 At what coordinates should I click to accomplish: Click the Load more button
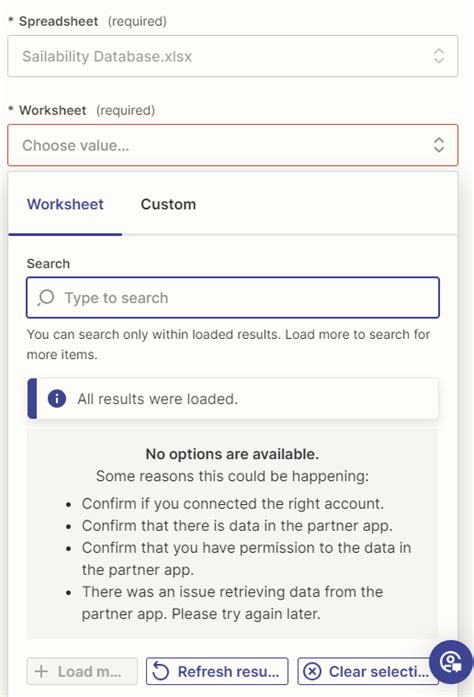pos(82,671)
